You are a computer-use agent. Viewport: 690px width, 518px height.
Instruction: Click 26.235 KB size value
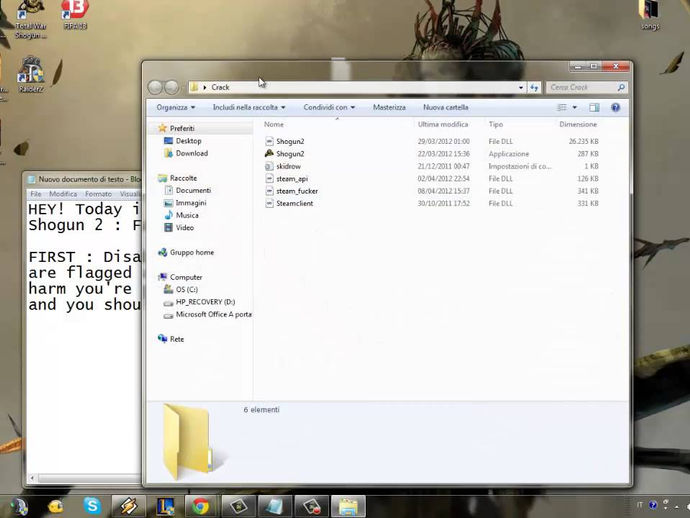click(584, 141)
